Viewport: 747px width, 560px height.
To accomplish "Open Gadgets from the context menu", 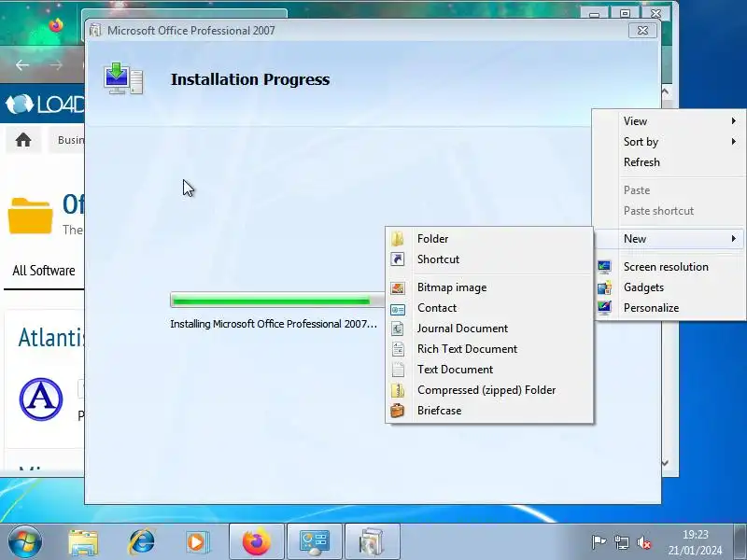I will coord(669,287).
